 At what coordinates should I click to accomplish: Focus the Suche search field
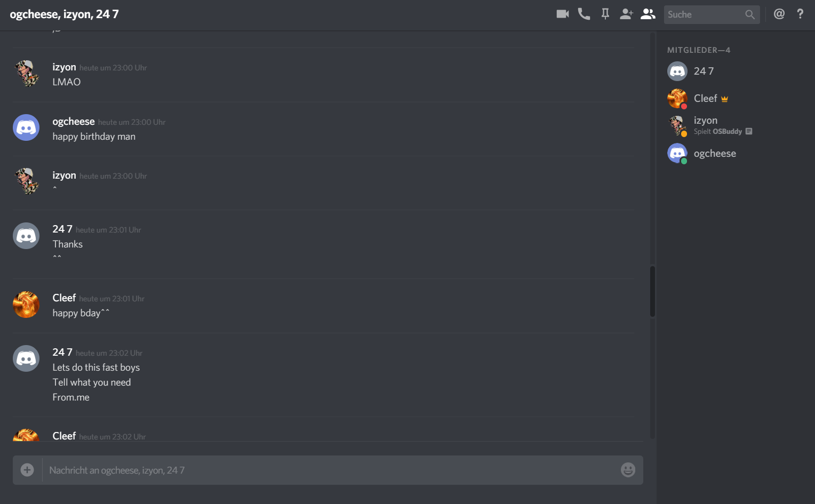712,14
